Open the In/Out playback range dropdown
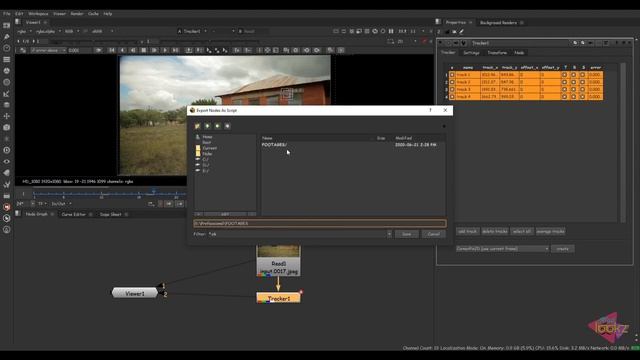The image size is (640, 360). click(61, 203)
